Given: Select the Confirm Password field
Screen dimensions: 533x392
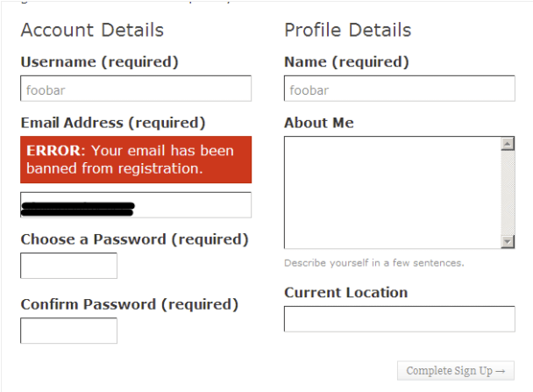Looking at the screenshot, I should click(68, 331).
